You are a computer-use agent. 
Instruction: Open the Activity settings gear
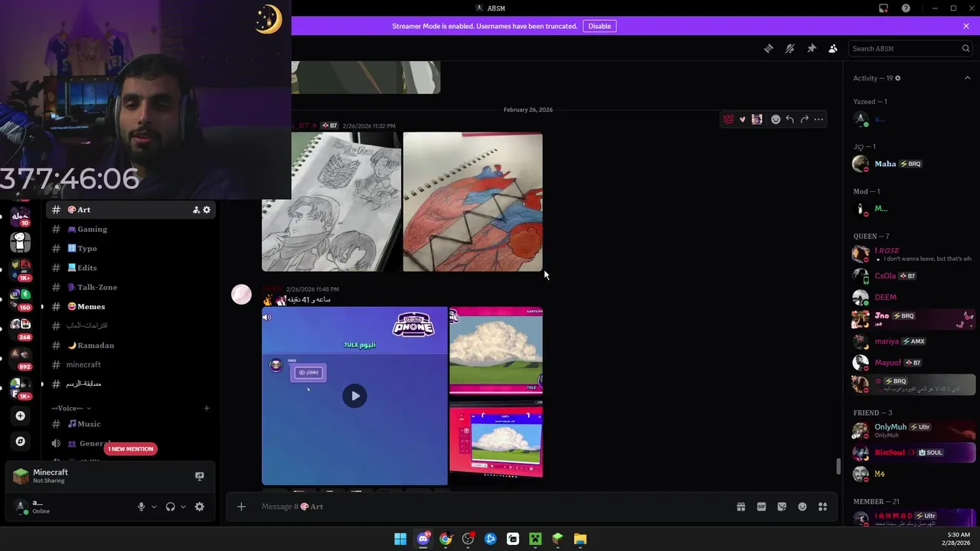pyautogui.click(x=898, y=78)
